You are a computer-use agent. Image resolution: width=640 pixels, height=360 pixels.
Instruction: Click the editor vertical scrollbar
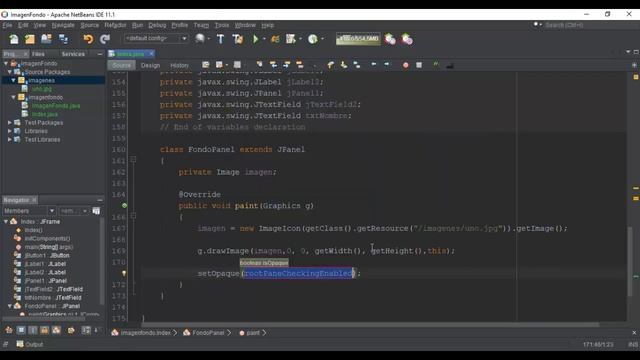631,261
